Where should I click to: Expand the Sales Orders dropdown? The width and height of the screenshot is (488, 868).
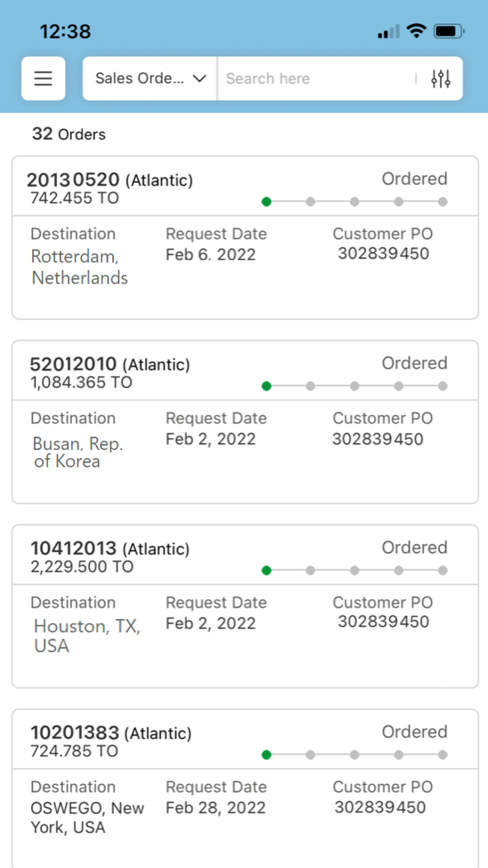[x=140, y=79]
